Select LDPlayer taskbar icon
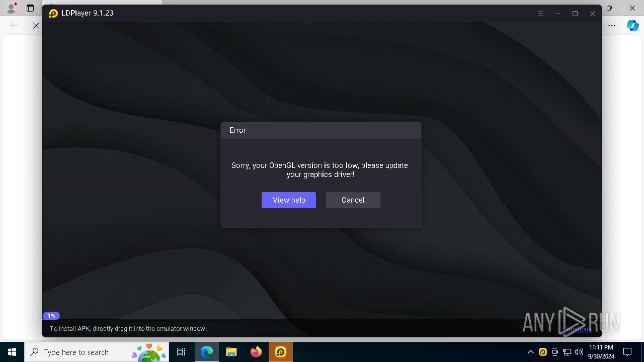 (x=281, y=352)
